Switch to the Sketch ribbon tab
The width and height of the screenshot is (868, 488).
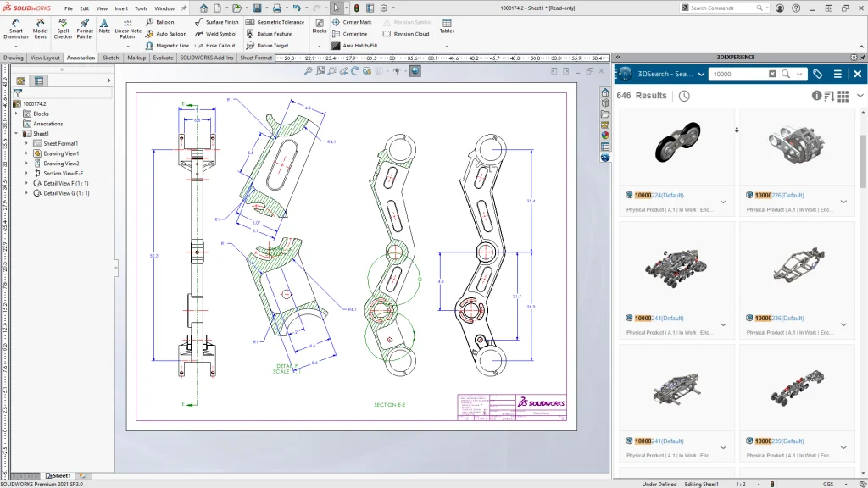pos(111,58)
